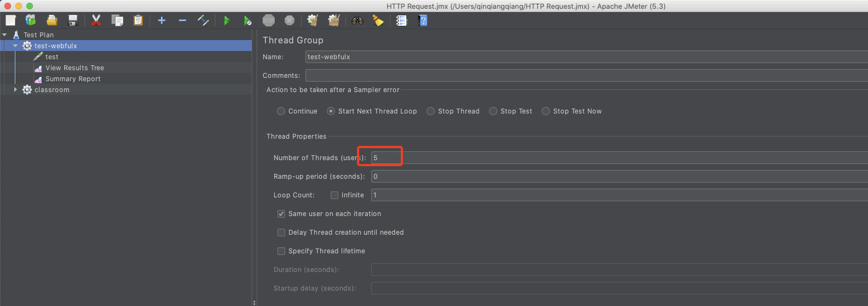
Task: Click the Paste clipboard icon
Action: click(138, 20)
